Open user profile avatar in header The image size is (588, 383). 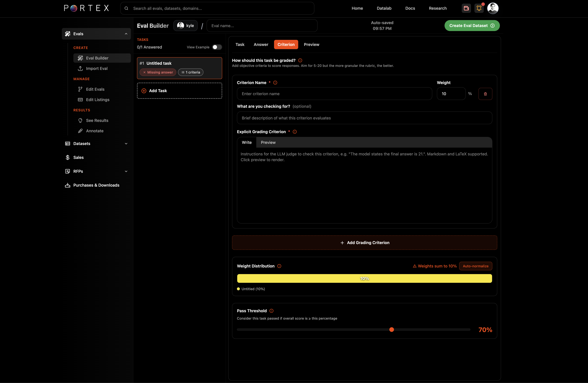pos(493,8)
